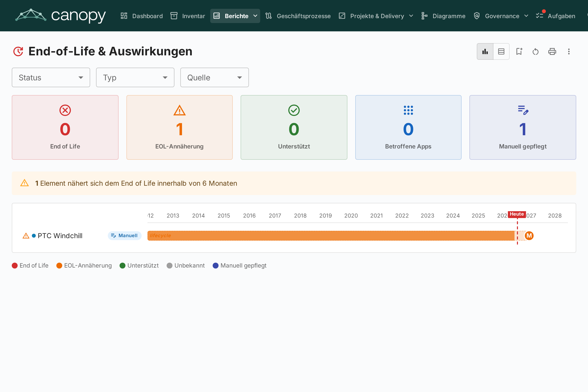Click the Inventar archive box icon
The width and height of the screenshot is (588, 392).
174,16
